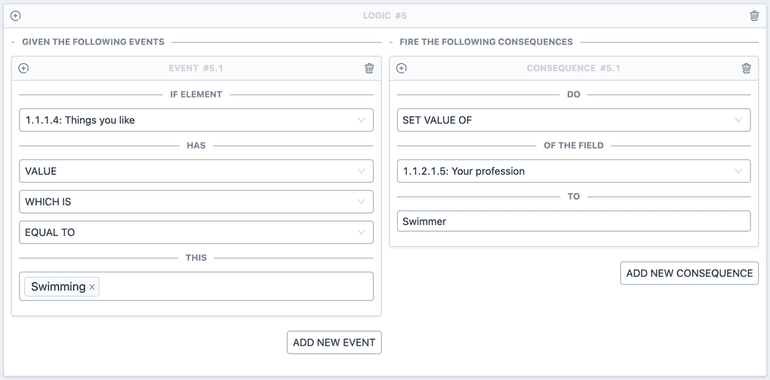
Task: Click the empty area of the THIS tag input
Action: pyautogui.click(x=236, y=287)
